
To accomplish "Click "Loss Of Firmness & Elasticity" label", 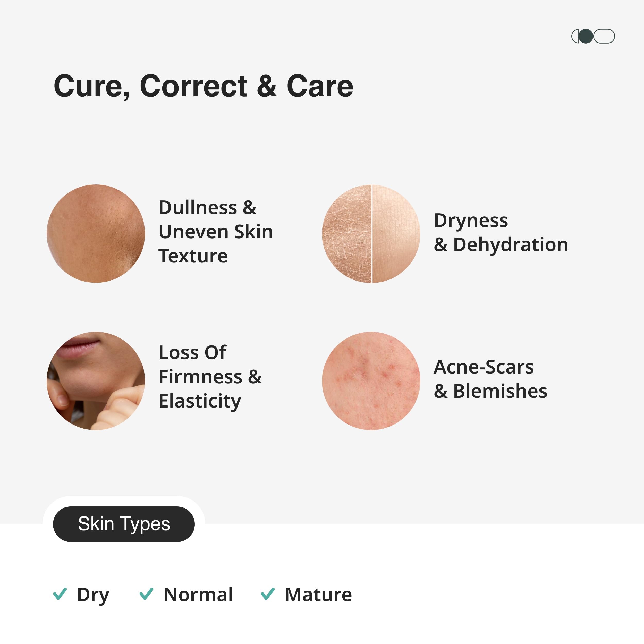I will pos(210,377).
